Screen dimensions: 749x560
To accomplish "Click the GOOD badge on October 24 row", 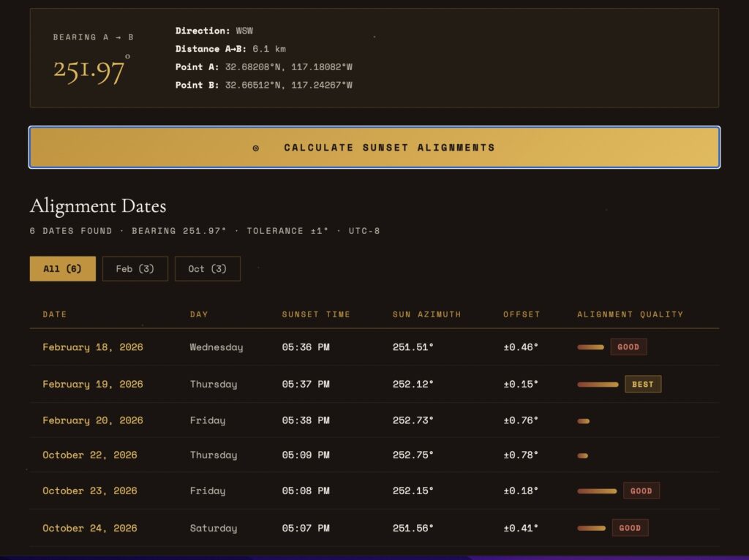I will pos(630,528).
